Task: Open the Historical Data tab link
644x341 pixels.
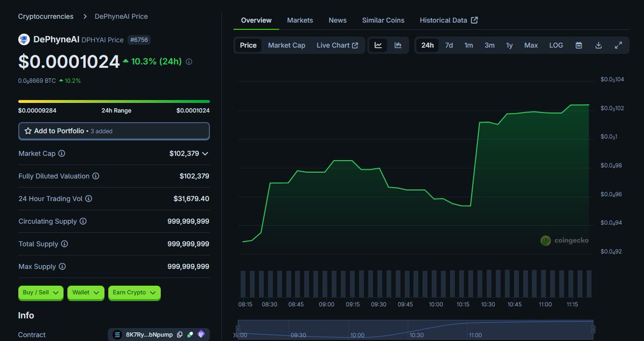Action: click(449, 20)
